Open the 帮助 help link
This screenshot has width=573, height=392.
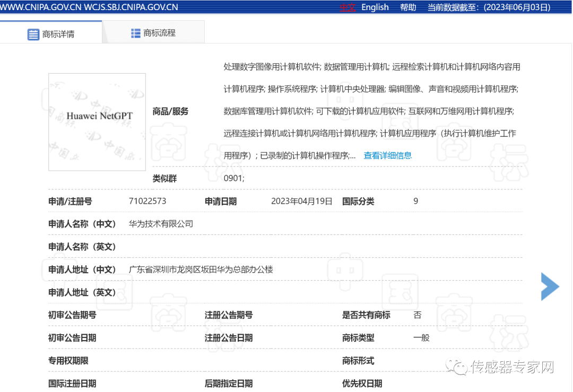pyautogui.click(x=407, y=7)
